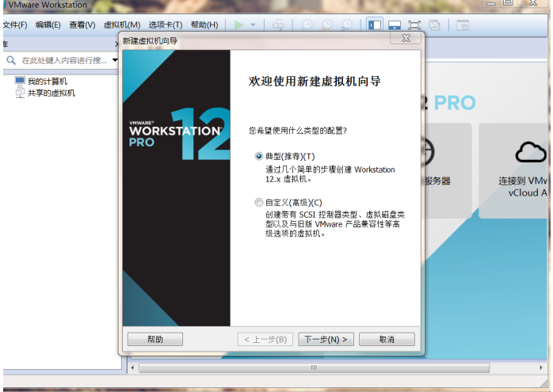Viewport: 553px width, 392px height.
Task: Click the full screen mode icon
Action: 414,25
